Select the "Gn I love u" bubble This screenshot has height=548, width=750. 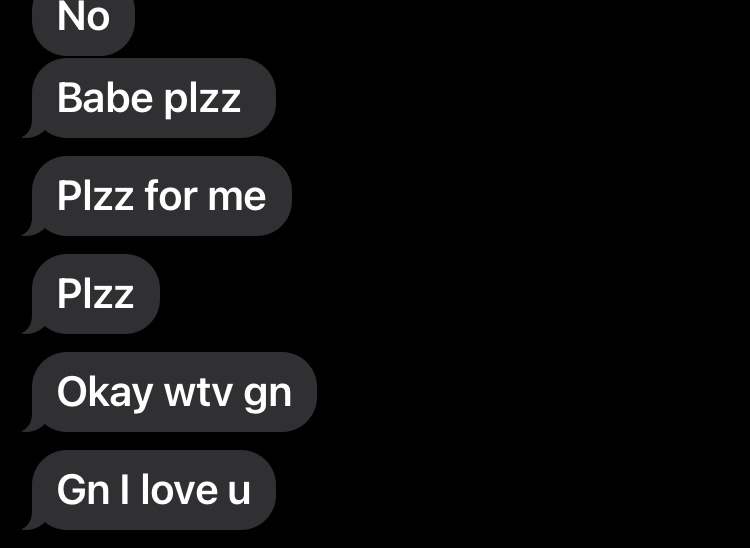pos(154,490)
